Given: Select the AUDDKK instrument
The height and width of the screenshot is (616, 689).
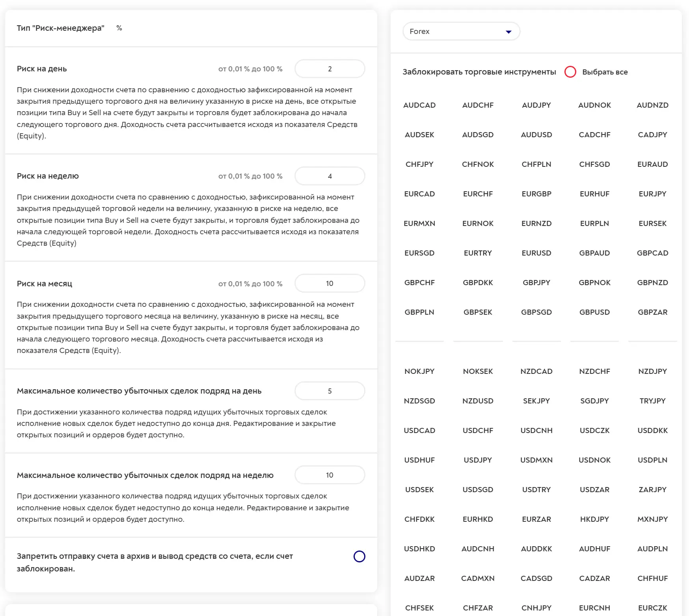Looking at the screenshot, I should pyautogui.click(x=536, y=549).
